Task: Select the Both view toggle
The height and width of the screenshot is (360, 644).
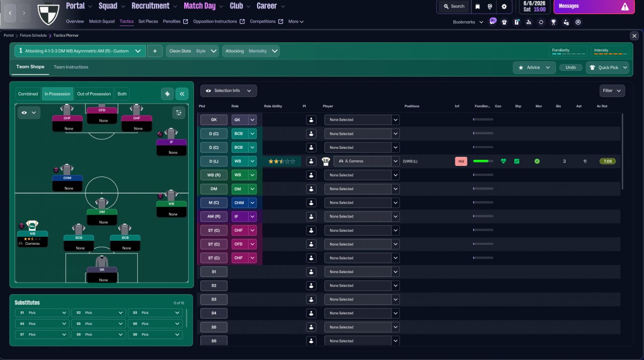Action: click(x=122, y=94)
